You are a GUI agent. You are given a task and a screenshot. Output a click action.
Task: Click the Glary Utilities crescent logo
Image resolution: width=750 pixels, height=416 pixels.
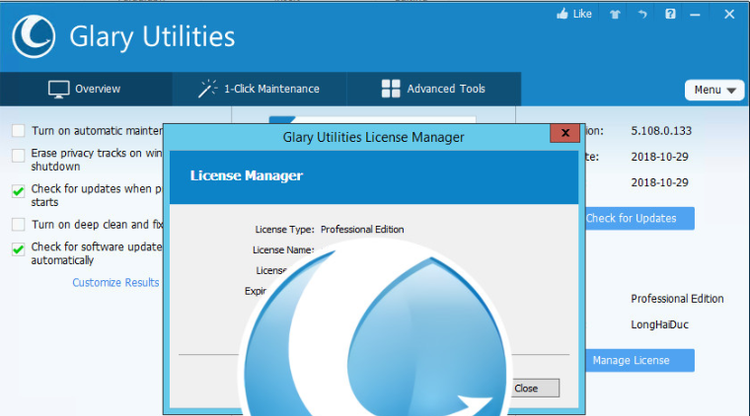coord(34,37)
